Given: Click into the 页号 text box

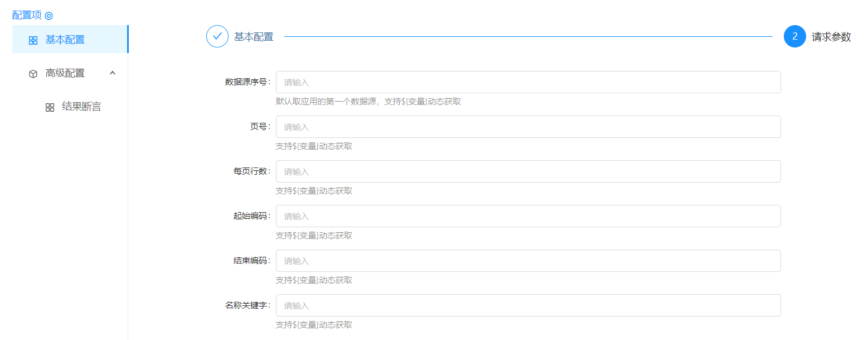Looking at the screenshot, I should point(528,127).
